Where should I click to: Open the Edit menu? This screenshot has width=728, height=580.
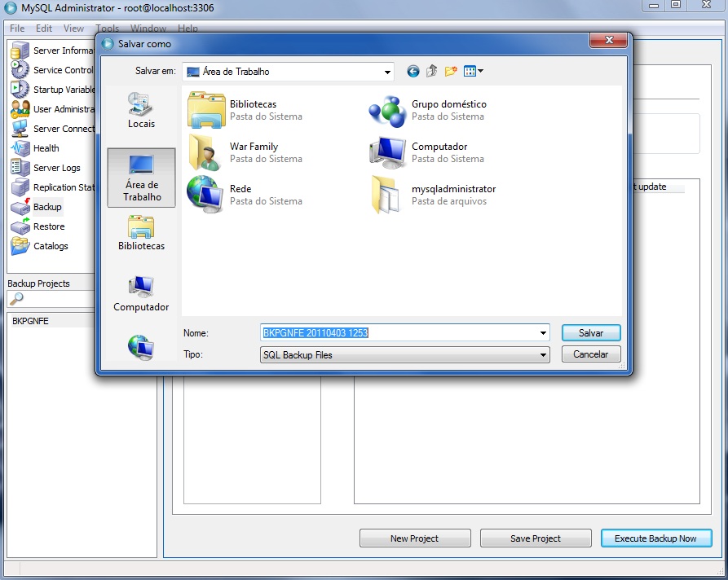tap(44, 29)
